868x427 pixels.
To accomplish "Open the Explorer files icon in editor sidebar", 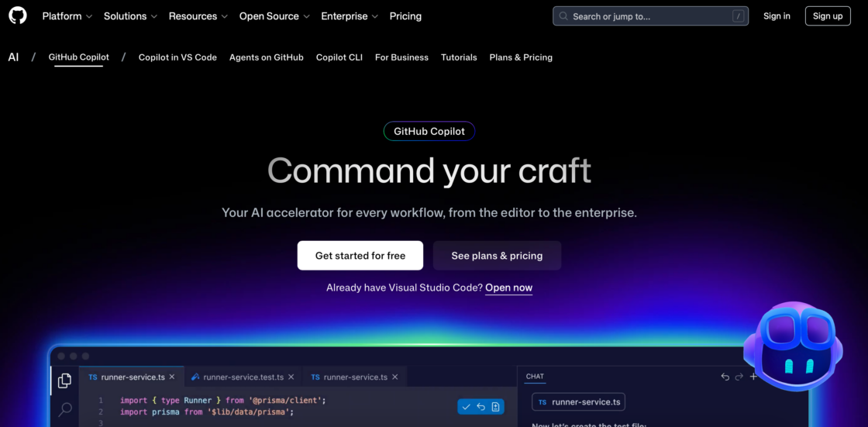I will pyautogui.click(x=65, y=381).
